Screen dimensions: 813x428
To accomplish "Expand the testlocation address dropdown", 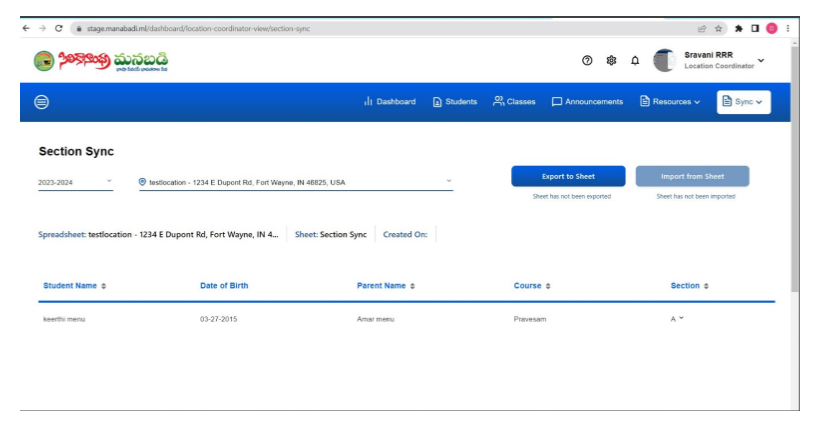I will tap(295, 183).
